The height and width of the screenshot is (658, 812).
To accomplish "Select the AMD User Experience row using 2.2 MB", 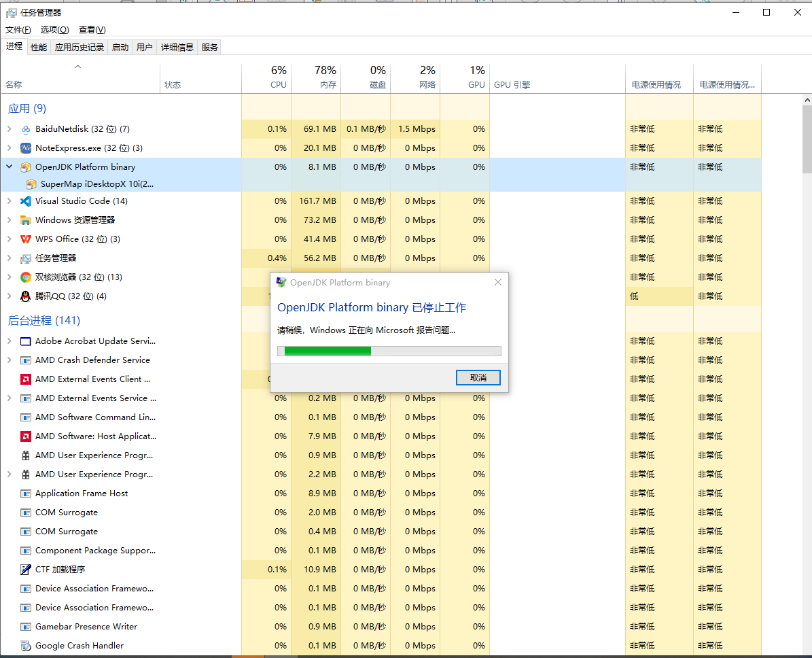I will (381, 474).
